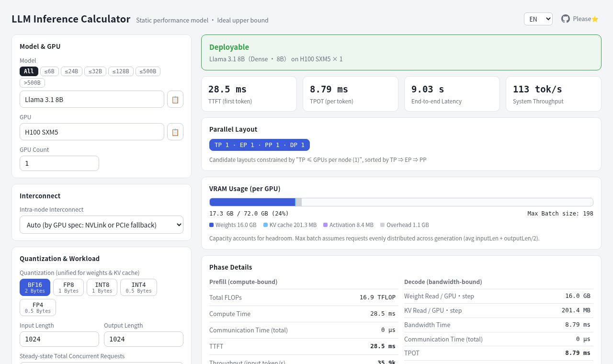
Task: Click the Parallel Layout heading
Action: pos(233,129)
